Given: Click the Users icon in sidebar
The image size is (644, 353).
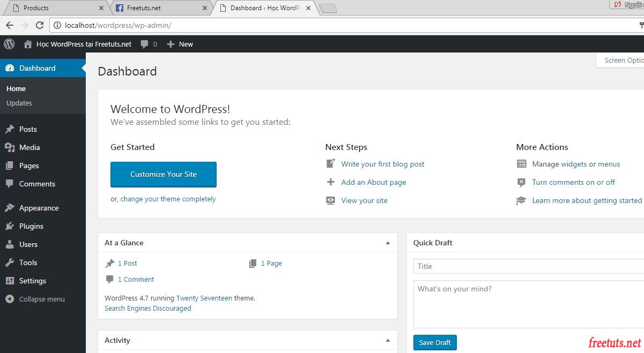Looking at the screenshot, I should tap(9, 244).
